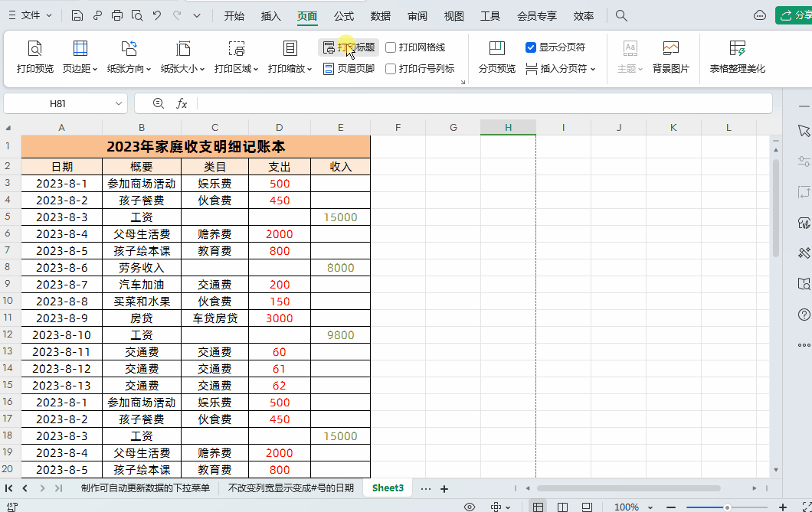Switch to 视图 ribbon tab
This screenshot has width=812, height=512.
tap(454, 16)
